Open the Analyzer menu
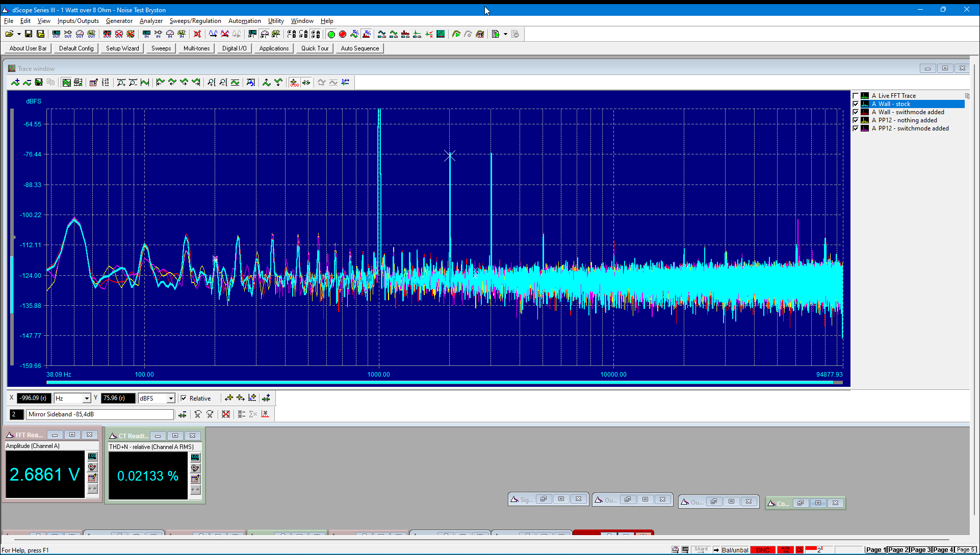The image size is (980, 555). 151,21
